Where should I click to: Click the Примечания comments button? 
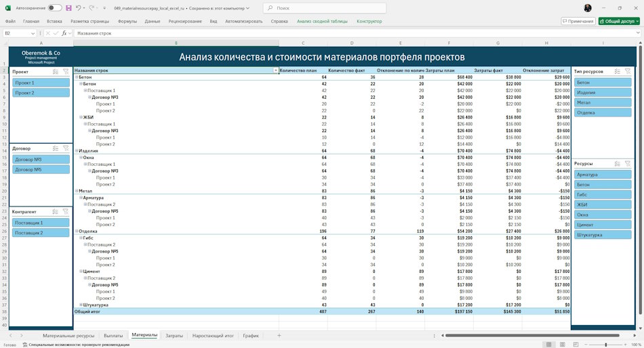(578, 21)
